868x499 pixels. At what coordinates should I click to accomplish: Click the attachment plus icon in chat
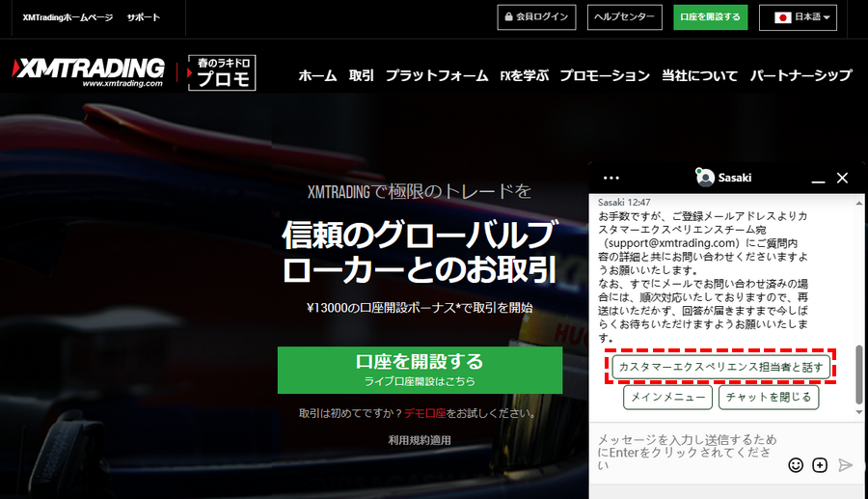click(x=820, y=465)
